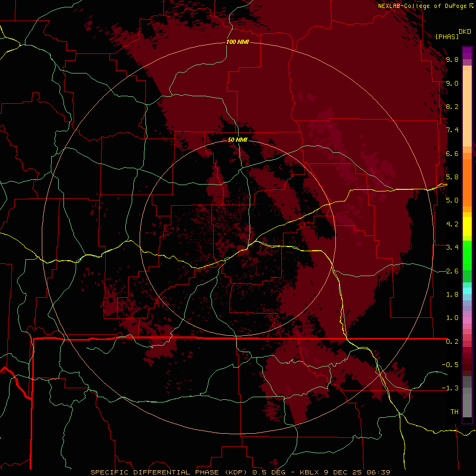Click the TH label on the legend

point(454,411)
